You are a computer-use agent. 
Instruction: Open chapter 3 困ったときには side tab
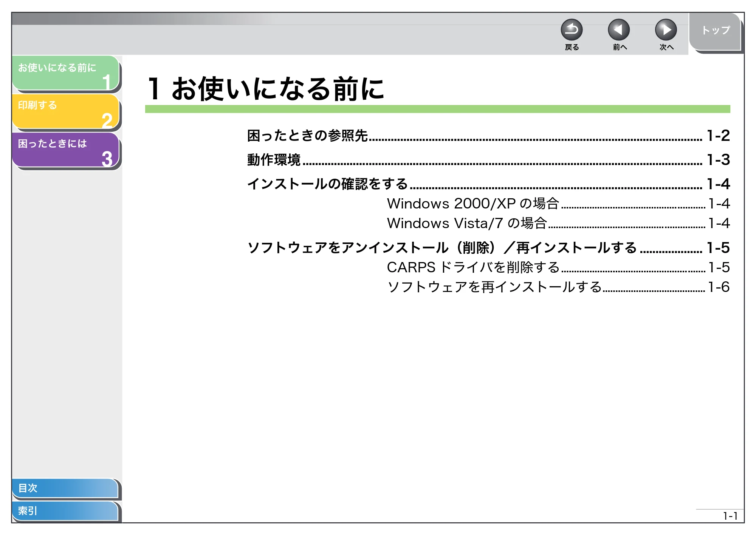(66, 150)
